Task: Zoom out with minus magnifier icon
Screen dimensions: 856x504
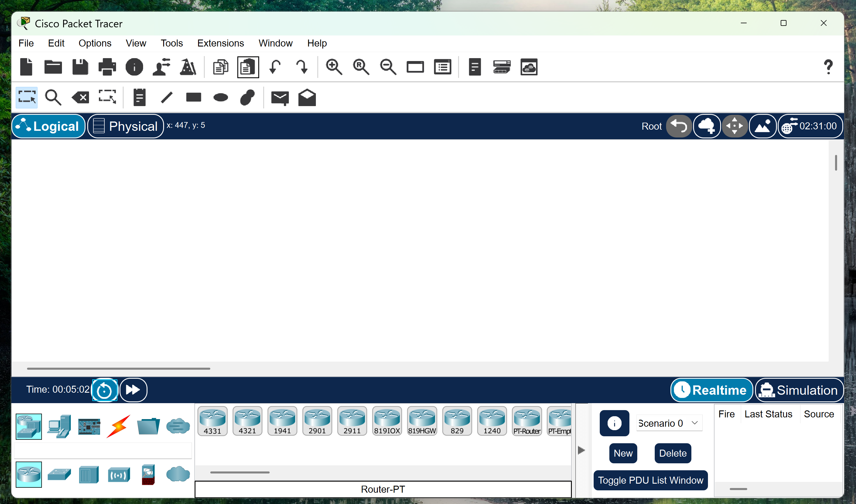Action: [388, 67]
